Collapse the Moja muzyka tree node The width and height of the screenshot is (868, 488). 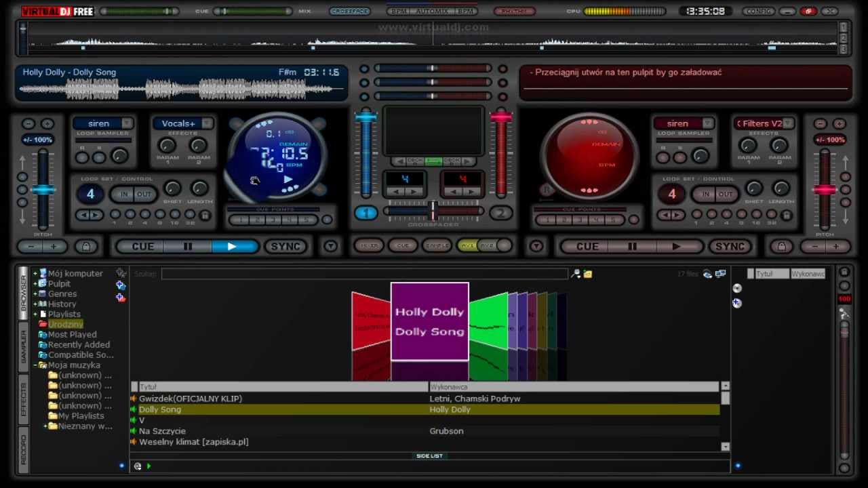(x=35, y=365)
